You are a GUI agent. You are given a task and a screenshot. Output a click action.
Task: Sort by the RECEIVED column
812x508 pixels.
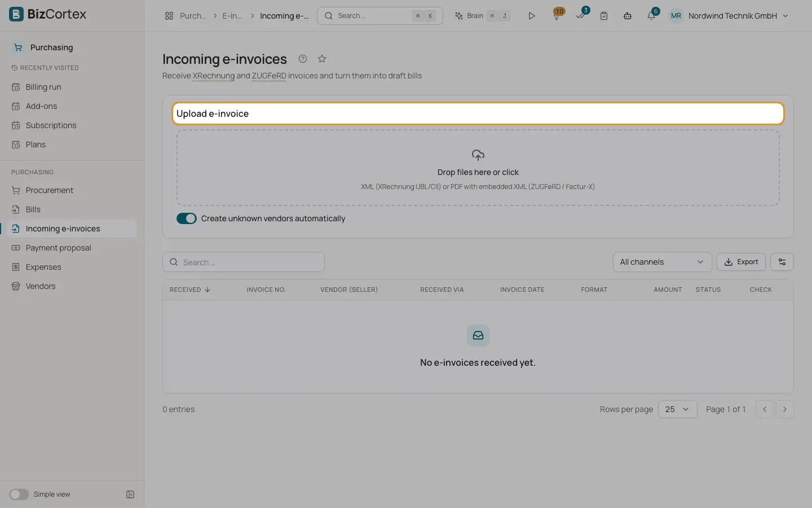click(x=190, y=290)
